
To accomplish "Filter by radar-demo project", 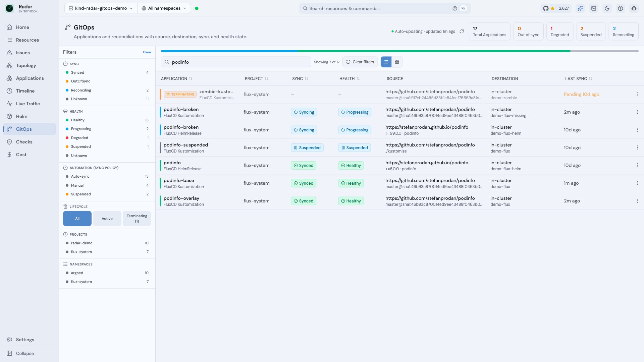I will click(107, 243).
